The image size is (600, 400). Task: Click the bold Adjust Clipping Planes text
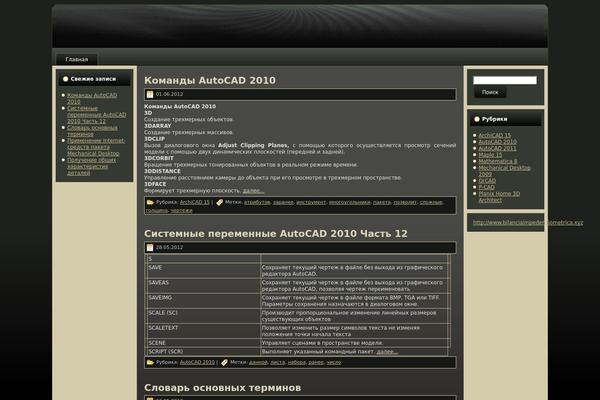point(253,145)
